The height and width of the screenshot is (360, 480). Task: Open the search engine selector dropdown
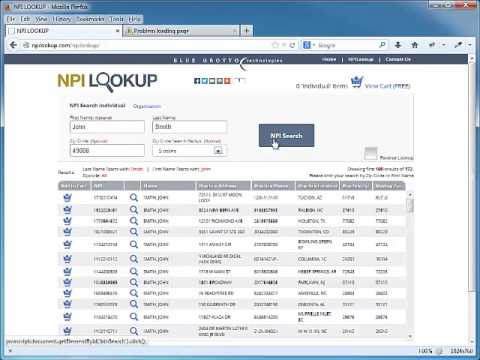(x=309, y=45)
